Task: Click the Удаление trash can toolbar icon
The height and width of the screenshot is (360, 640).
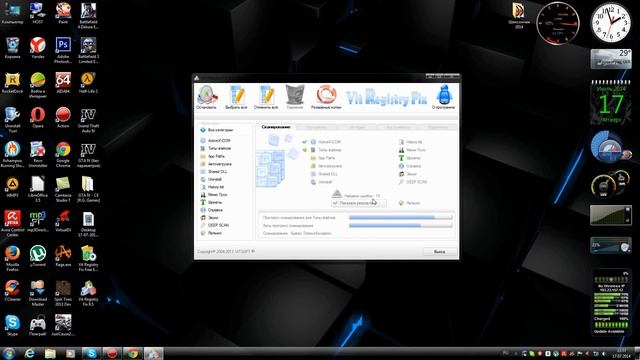Action: pyautogui.click(x=295, y=97)
